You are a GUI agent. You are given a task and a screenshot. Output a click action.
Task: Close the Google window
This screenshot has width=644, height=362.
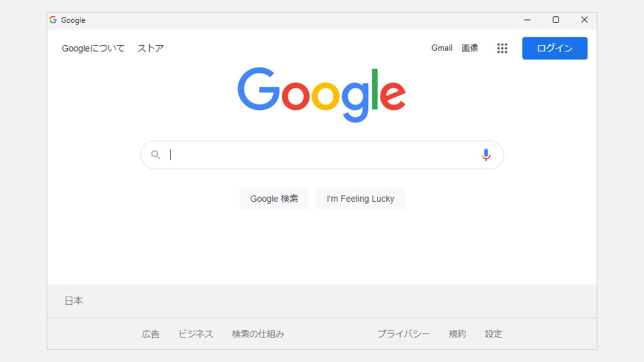click(x=584, y=20)
